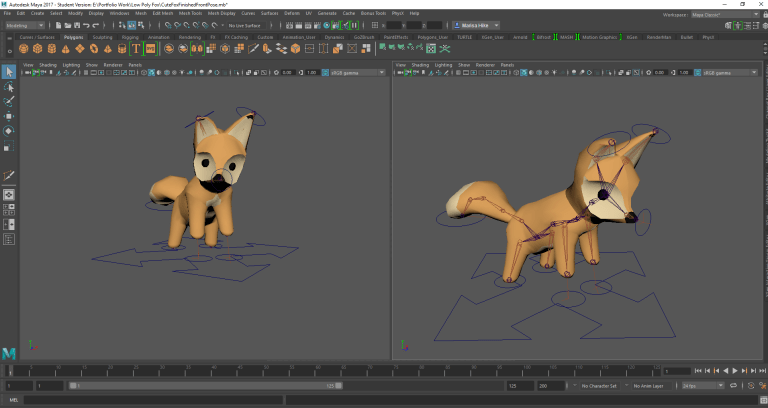The height and width of the screenshot is (408, 768).
Task: Activate the Rotate tool in Tool Box
Action: [x=8, y=131]
